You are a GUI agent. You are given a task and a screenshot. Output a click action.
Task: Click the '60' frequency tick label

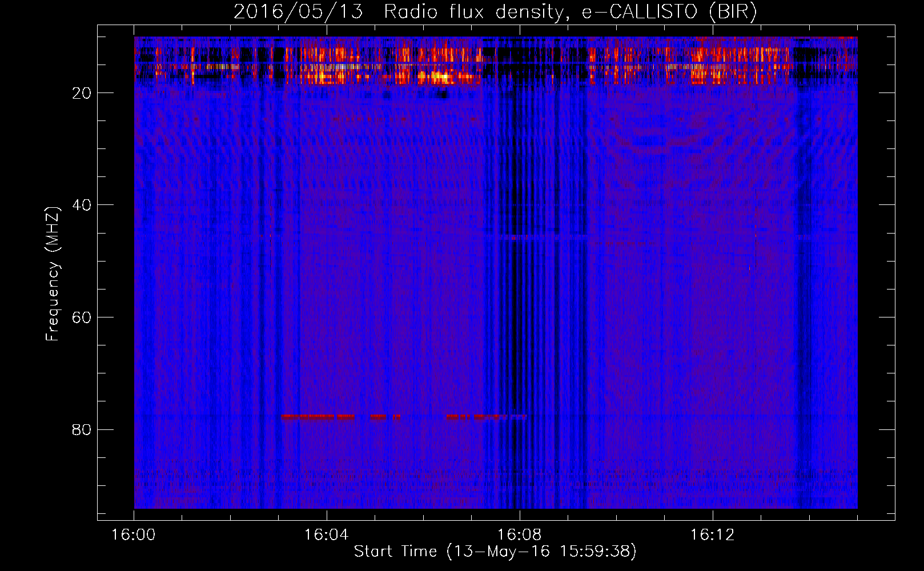coord(82,317)
